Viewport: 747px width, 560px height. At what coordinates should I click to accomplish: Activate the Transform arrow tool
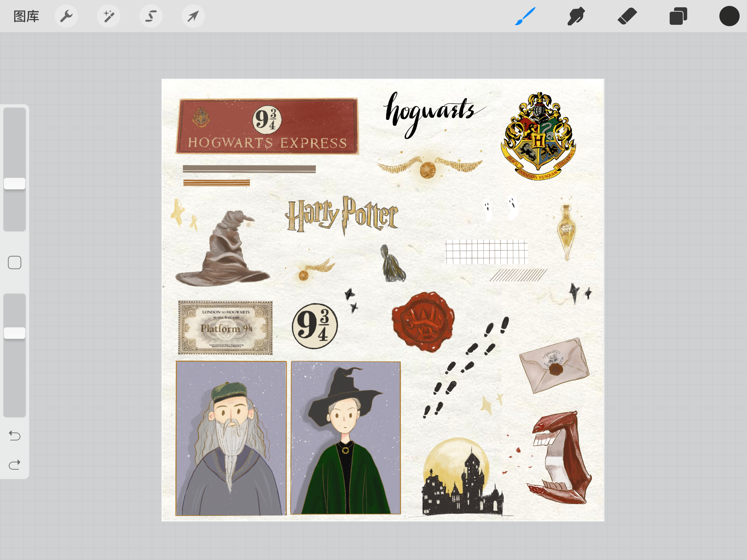[193, 16]
